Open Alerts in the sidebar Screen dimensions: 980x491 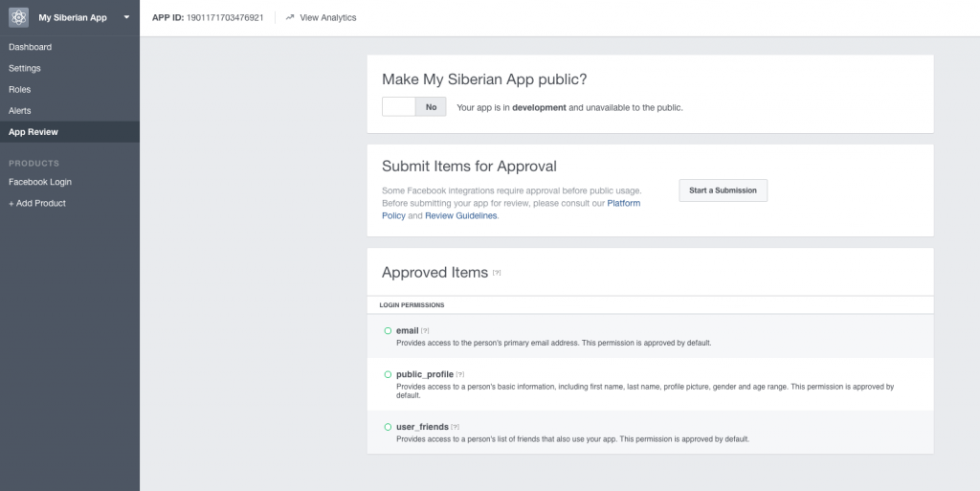pyautogui.click(x=20, y=111)
